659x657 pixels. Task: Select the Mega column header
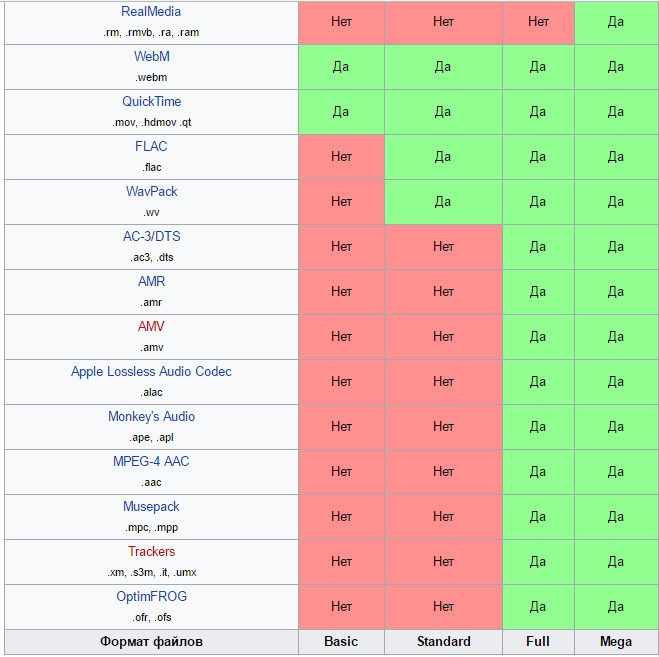pyautogui.click(x=615, y=642)
